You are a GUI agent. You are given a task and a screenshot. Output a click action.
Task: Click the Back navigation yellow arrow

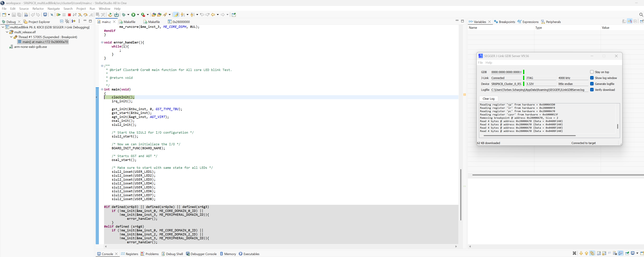click(x=213, y=15)
